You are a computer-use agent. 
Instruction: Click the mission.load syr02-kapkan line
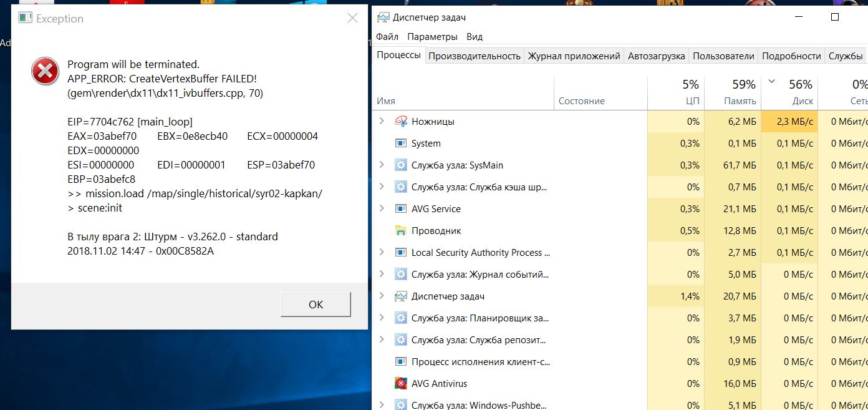tap(195, 193)
